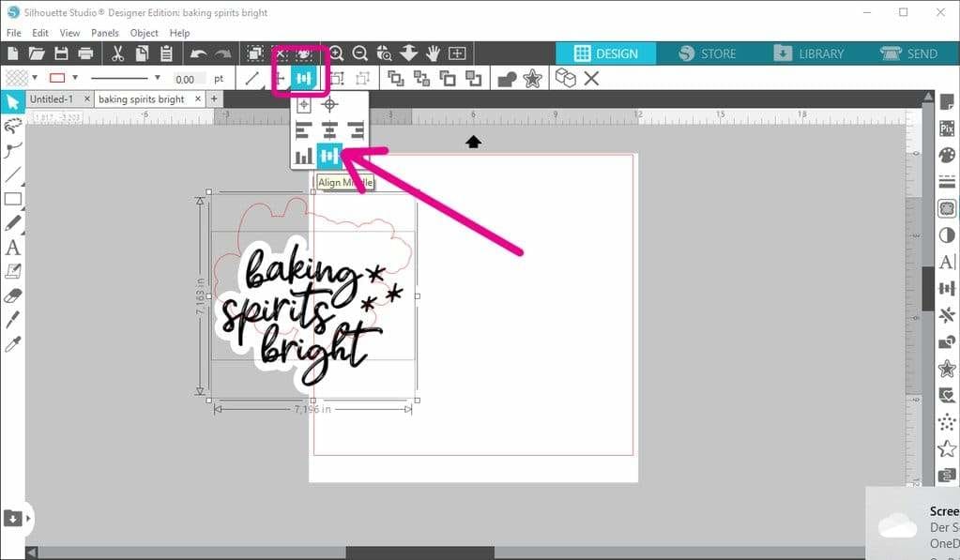
Task: Open the File menu
Action: tap(13, 33)
